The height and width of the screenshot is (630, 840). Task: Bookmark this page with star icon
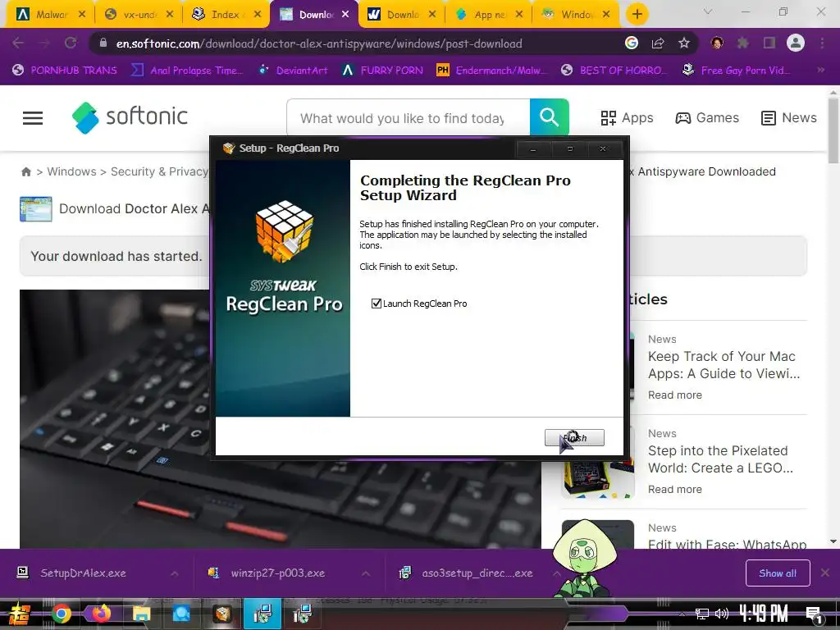click(684, 43)
